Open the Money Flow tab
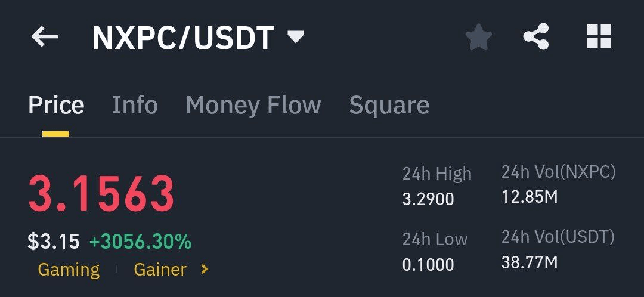The image size is (644, 297). [253, 105]
